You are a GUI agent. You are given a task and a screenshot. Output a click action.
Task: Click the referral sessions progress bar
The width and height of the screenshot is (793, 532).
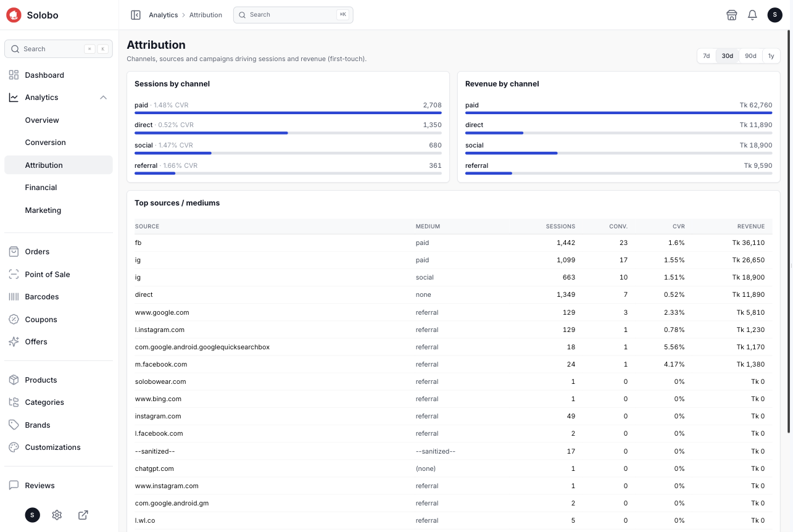pos(288,173)
